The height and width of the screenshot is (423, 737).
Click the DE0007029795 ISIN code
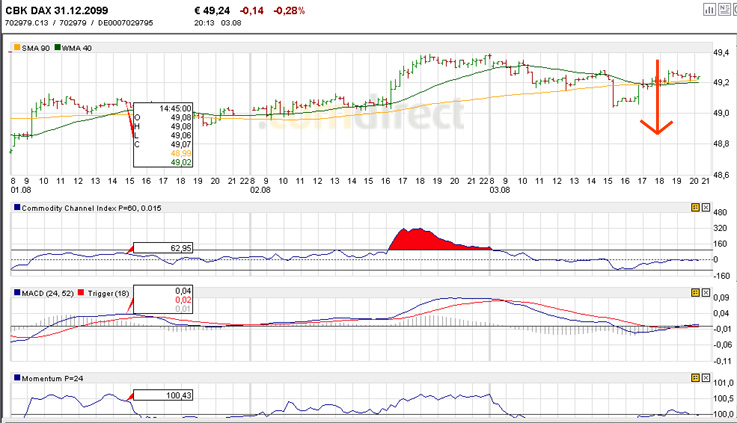pyautogui.click(x=125, y=23)
